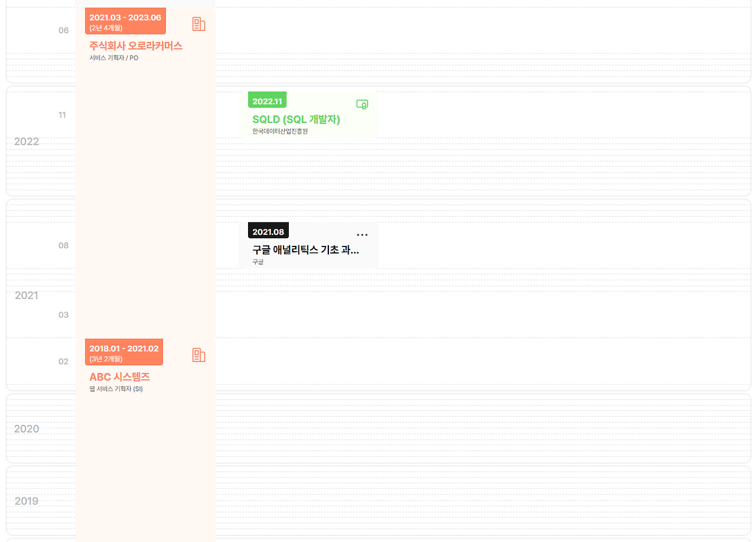Click the 2021 year label on timeline
Viewport: 756px width, 542px height.
(x=26, y=295)
